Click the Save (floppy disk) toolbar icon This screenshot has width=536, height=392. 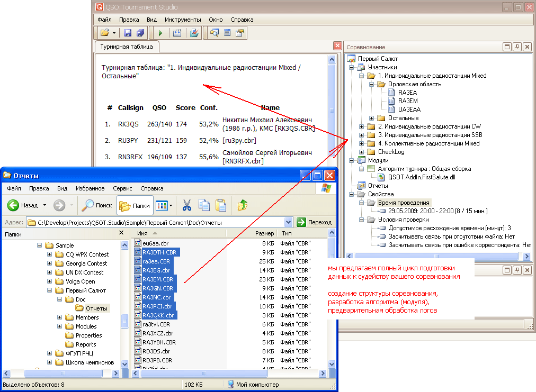tap(128, 33)
